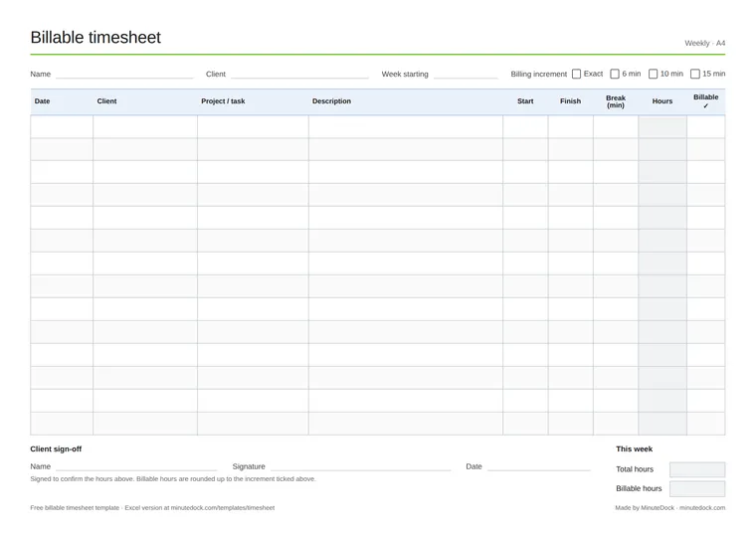
Task: Click the Billable hours label
Action: point(639,488)
